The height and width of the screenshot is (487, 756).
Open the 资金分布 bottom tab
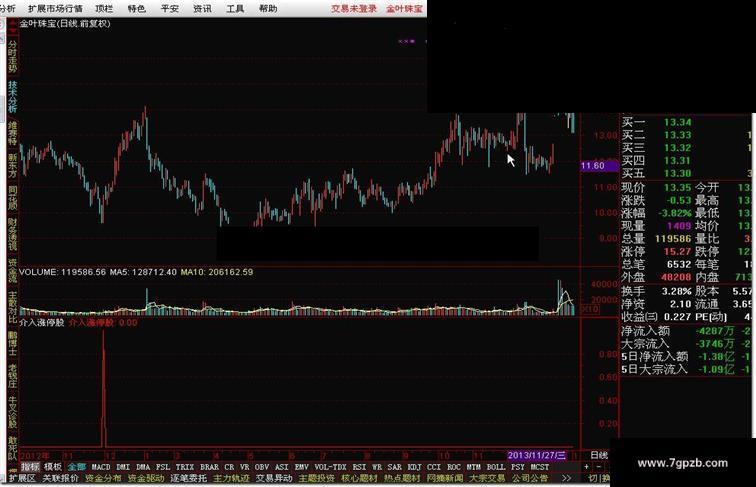103,478
